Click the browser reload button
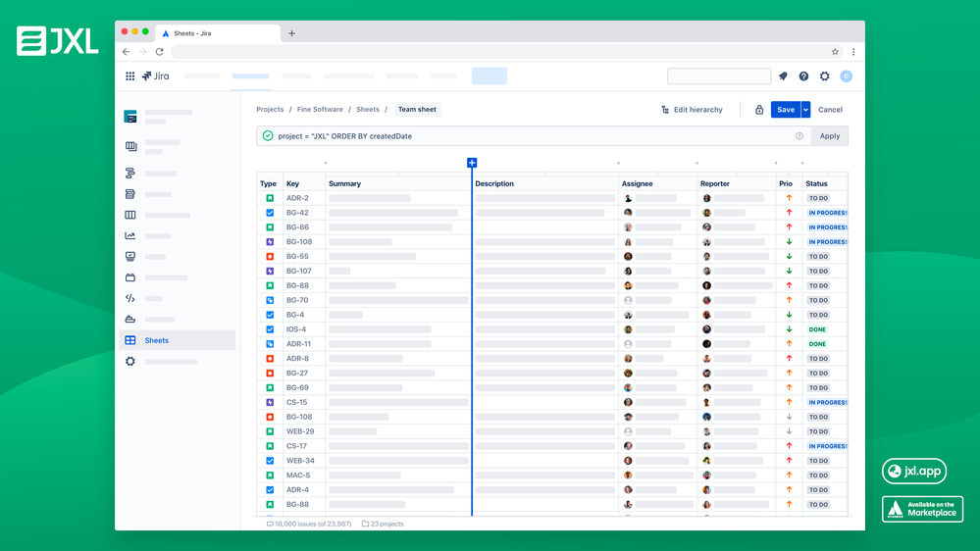980x551 pixels. 159,52
